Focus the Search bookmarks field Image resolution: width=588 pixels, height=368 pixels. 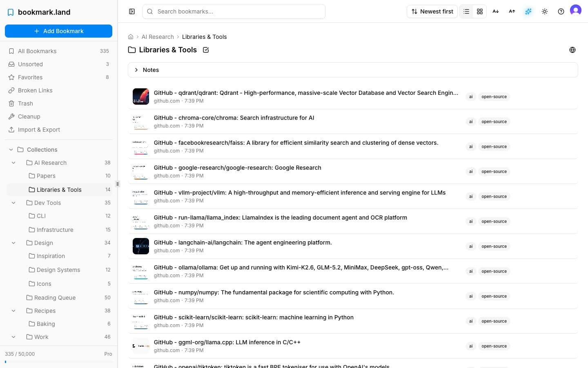tap(234, 11)
